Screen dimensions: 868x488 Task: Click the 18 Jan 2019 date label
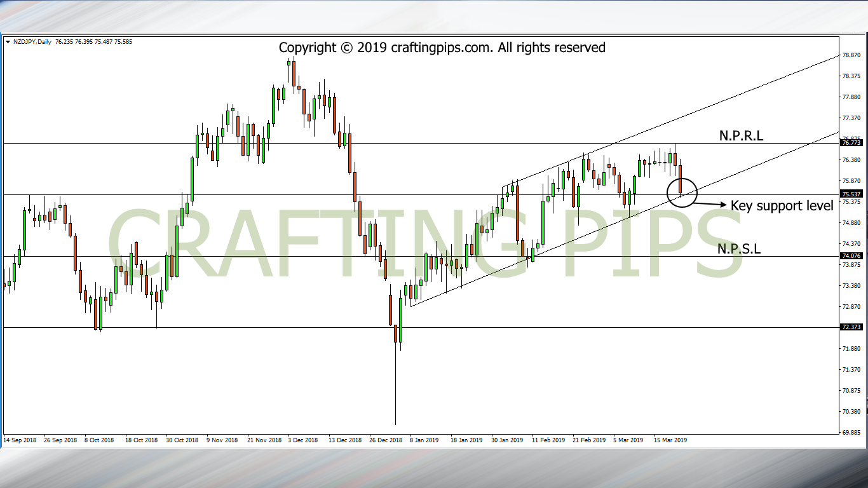[x=466, y=440]
